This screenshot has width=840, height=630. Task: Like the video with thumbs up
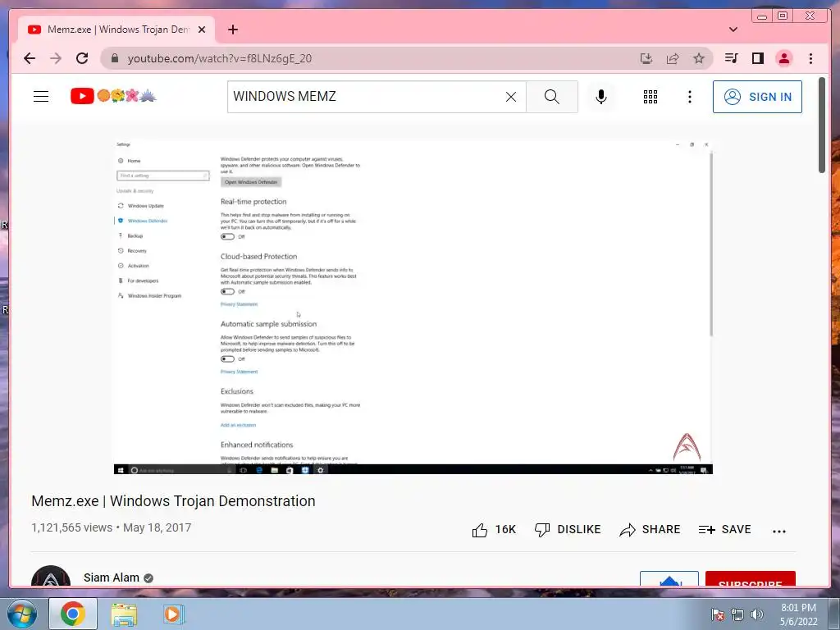493,530
